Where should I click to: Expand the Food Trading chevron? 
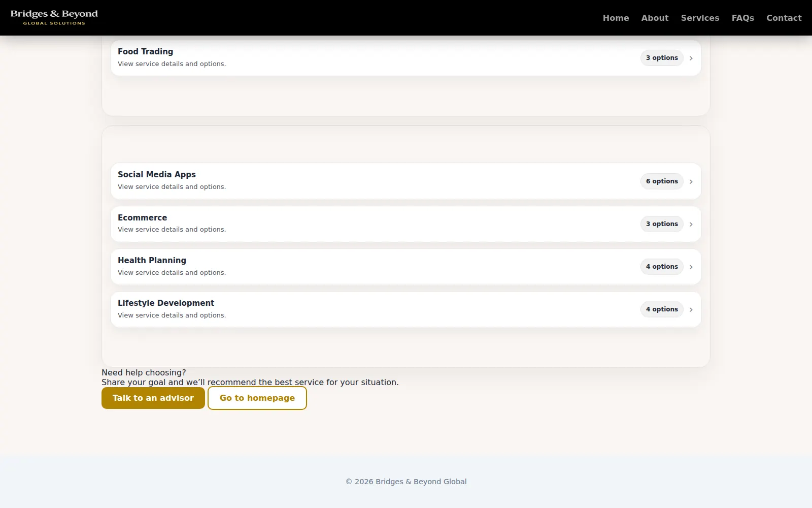coord(691,58)
